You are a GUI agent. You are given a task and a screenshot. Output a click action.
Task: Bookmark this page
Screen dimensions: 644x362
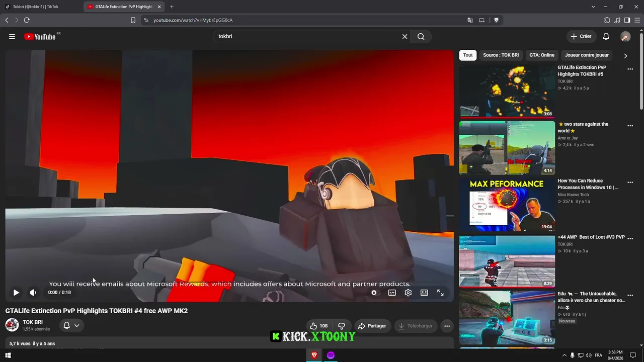coord(133,20)
